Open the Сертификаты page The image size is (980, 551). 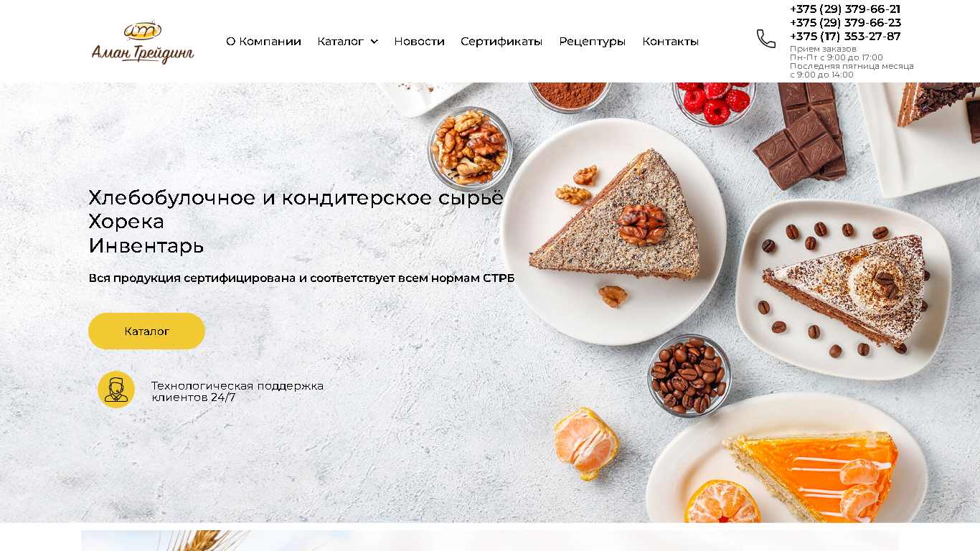pyautogui.click(x=501, y=42)
